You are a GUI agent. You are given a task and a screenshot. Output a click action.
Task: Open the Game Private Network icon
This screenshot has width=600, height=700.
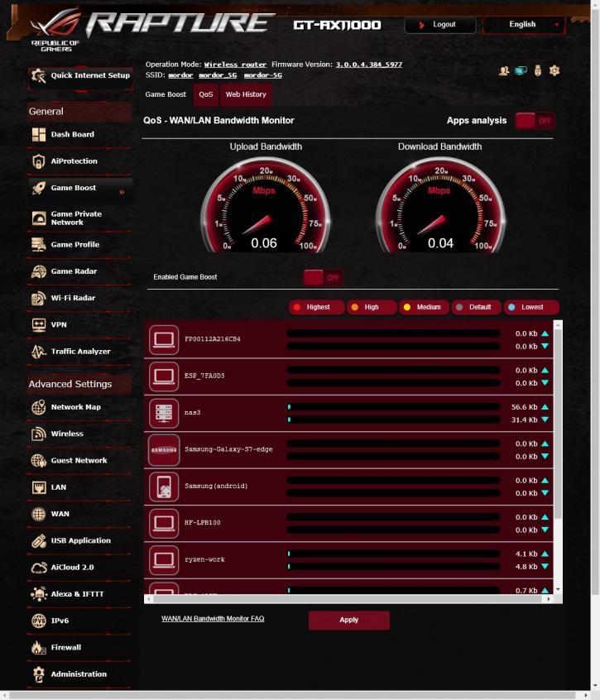pos(39,218)
